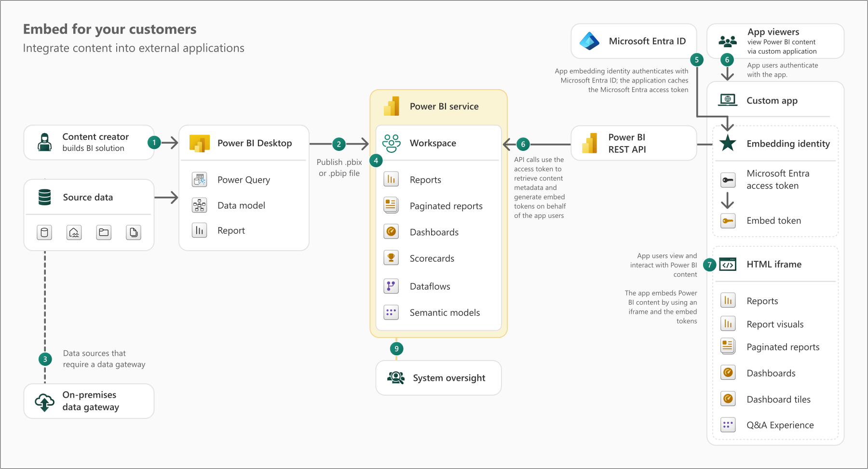Click the Dataflows branch icon
The image size is (868, 469).
tap(391, 286)
